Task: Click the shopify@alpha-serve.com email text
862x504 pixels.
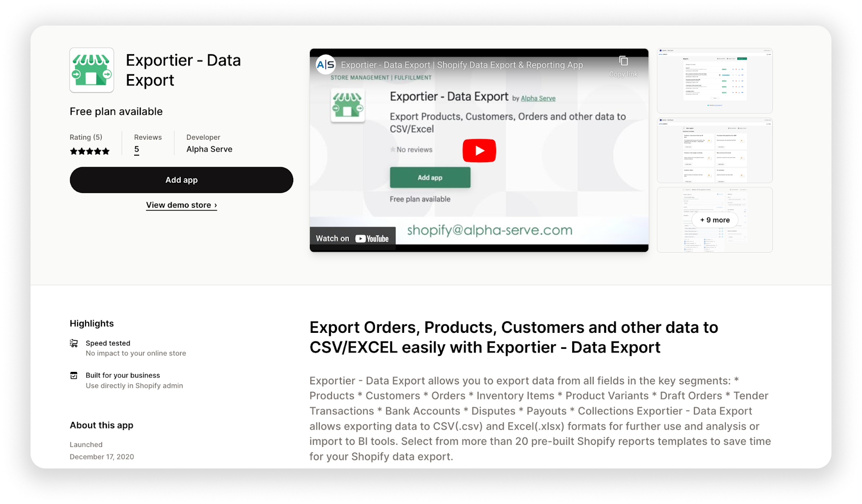Action: [489, 230]
